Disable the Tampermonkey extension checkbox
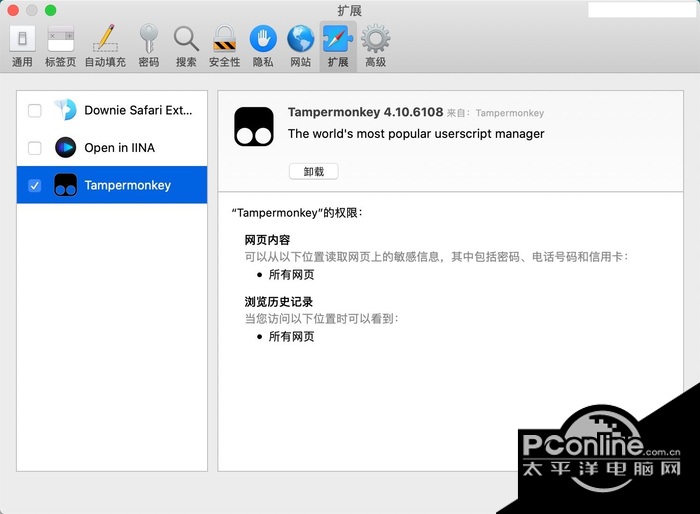The image size is (700, 514). click(34, 185)
